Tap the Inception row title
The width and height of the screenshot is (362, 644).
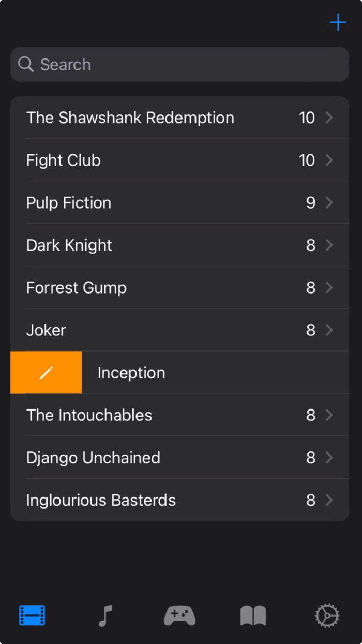click(131, 373)
